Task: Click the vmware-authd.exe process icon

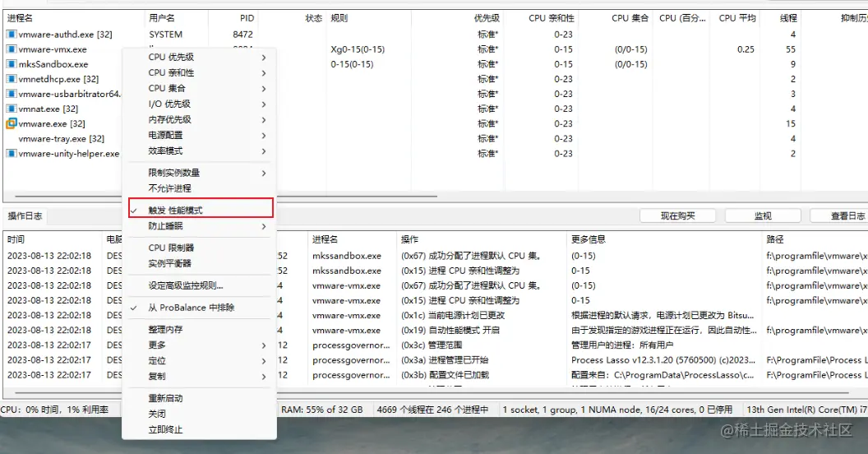Action: [x=11, y=35]
